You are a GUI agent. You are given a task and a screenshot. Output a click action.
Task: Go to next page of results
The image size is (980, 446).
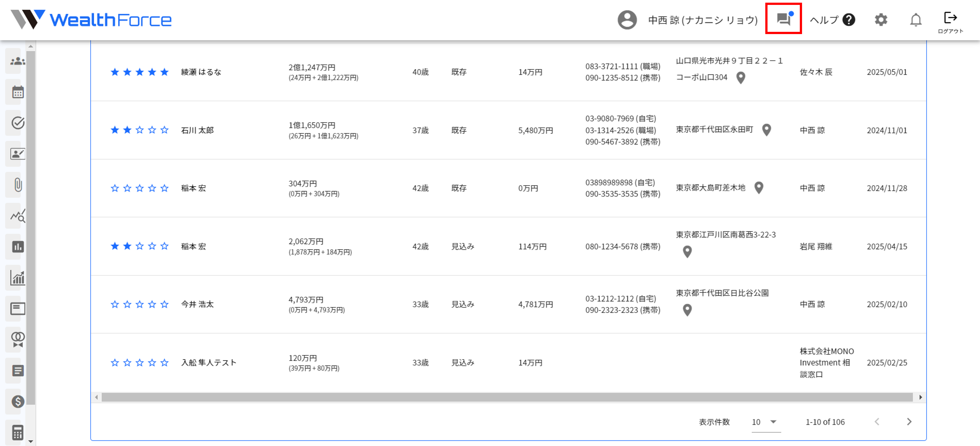pyautogui.click(x=909, y=422)
